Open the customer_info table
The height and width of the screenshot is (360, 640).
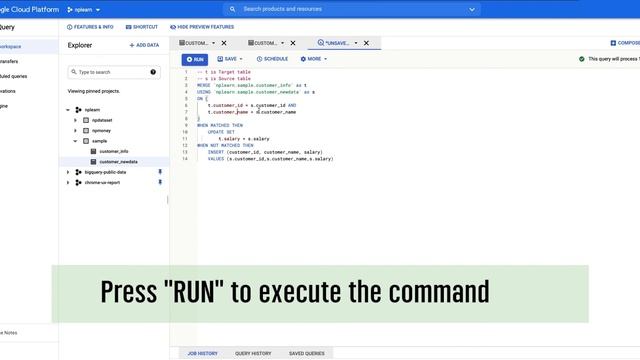(114, 151)
